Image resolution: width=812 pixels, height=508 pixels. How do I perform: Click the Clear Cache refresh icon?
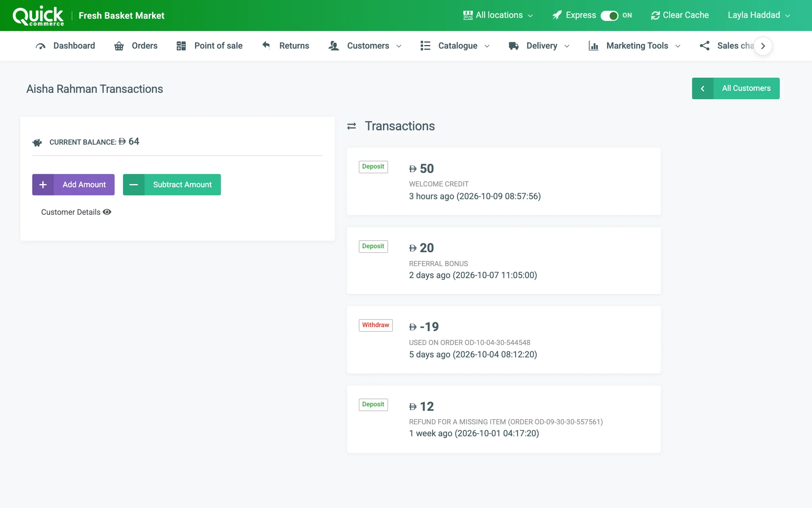[x=655, y=15]
